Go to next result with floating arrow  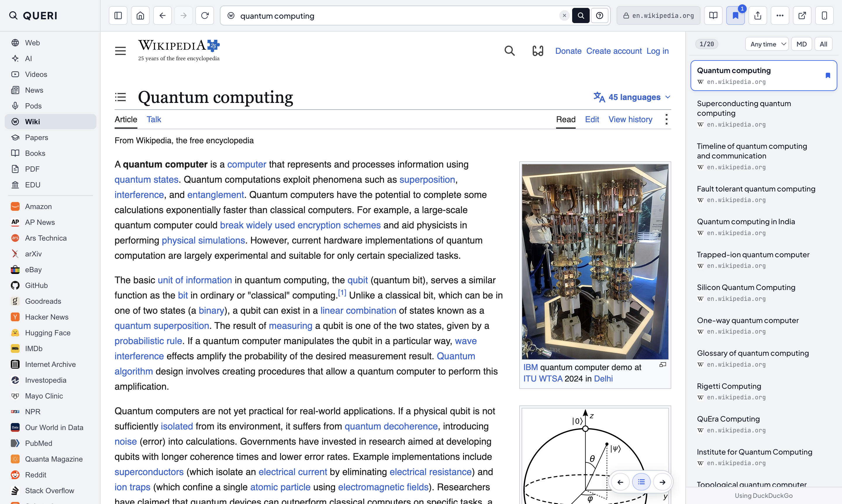click(662, 482)
